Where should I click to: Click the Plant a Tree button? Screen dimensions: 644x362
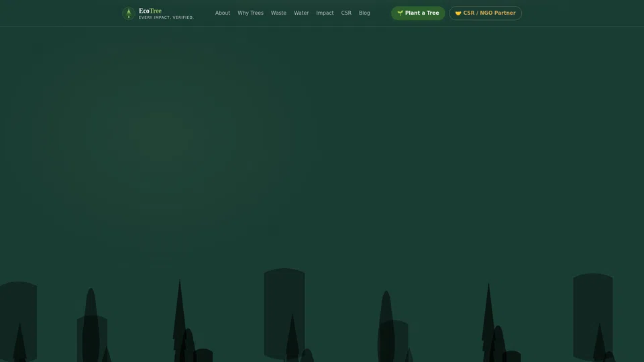click(x=418, y=13)
